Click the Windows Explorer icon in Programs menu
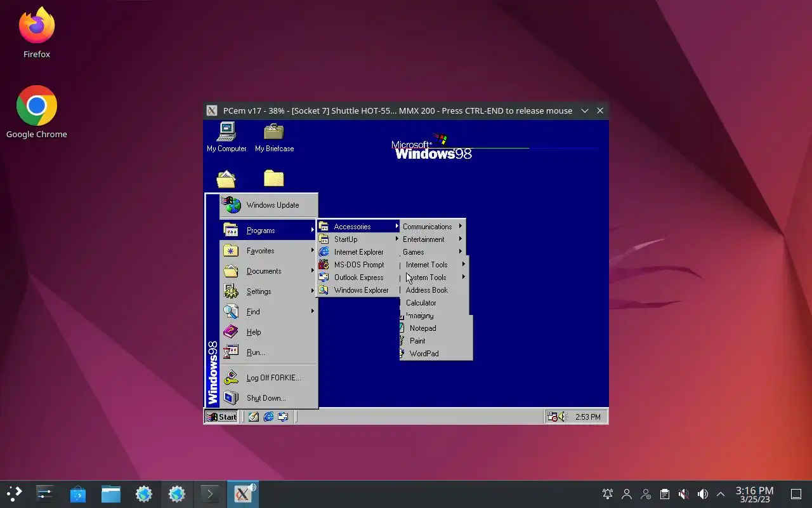The width and height of the screenshot is (812, 508). pyautogui.click(x=324, y=290)
